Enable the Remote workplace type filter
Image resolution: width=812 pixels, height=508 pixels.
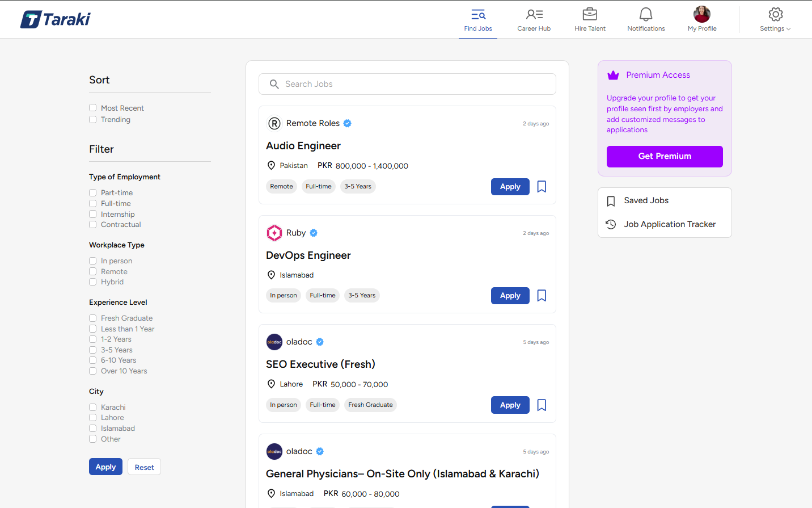pyautogui.click(x=93, y=271)
